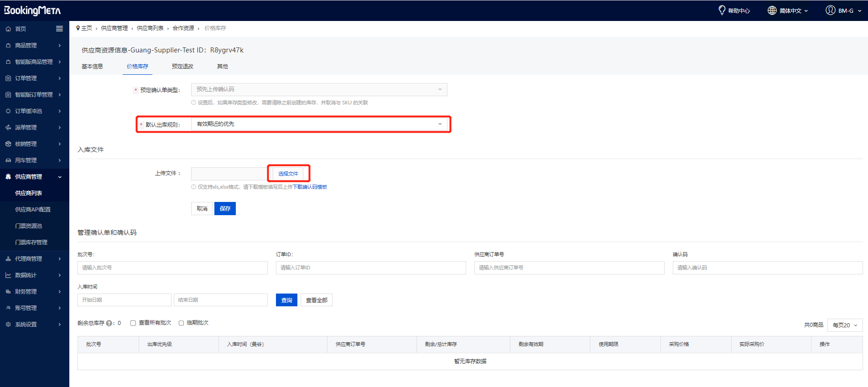Click the 系统设置 gear icon
Image resolution: width=868 pixels, height=387 pixels.
coord(8,325)
